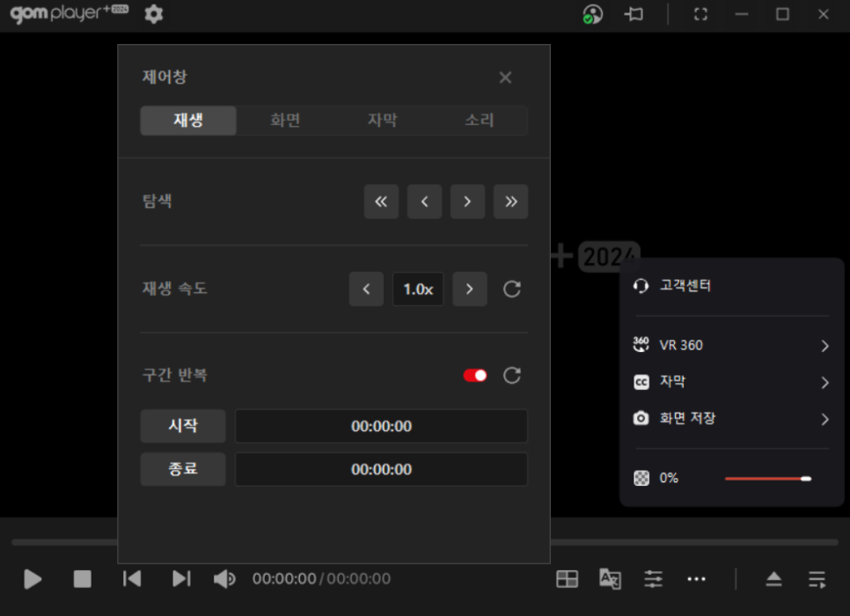Close the 제어창 control panel
The image size is (850, 616).
click(505, 77)
